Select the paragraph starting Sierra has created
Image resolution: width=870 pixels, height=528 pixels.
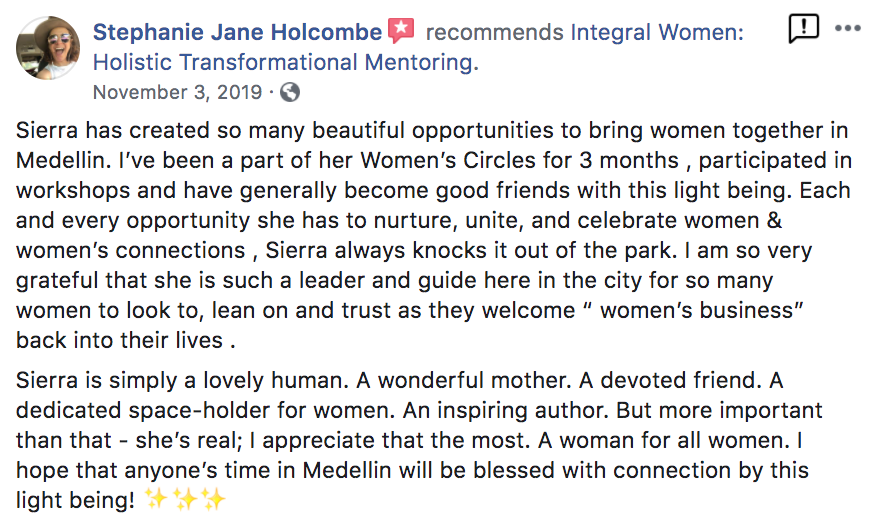pyautogui.click(x=433, y=235)
